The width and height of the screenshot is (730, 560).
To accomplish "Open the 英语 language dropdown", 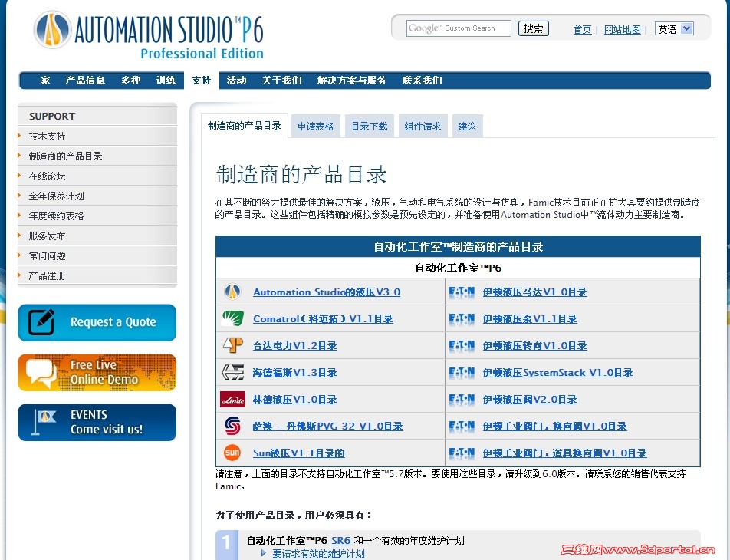I will tap(674, 29).
